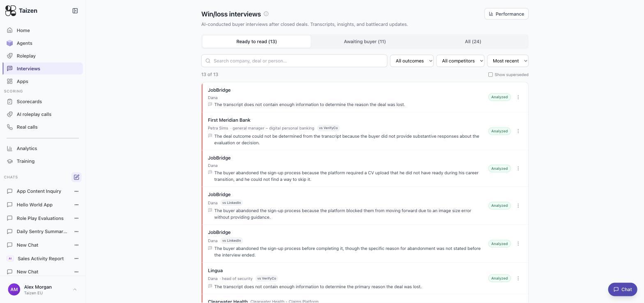Click the Analytics chart icon
Screen dimensions: 644x303
[10, 148]
